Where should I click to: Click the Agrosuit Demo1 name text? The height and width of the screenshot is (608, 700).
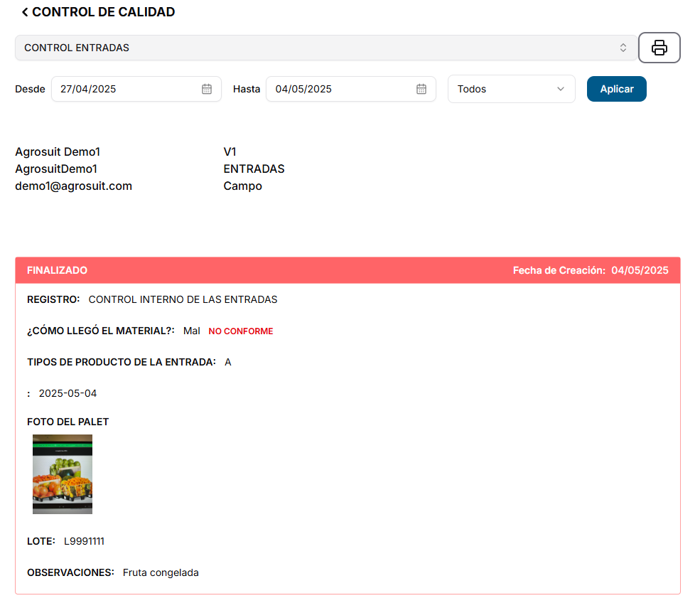click(x=58, y=152)
